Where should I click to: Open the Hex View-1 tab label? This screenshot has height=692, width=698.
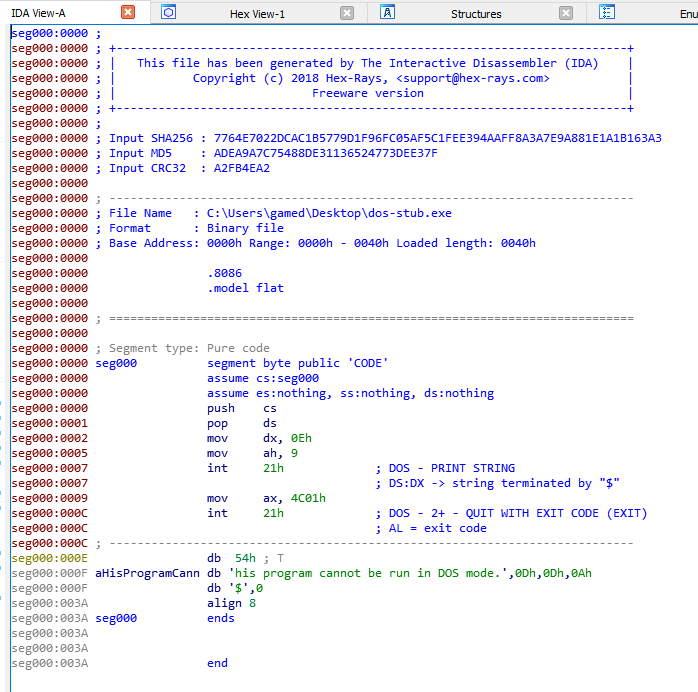click(x=257, y=13)
